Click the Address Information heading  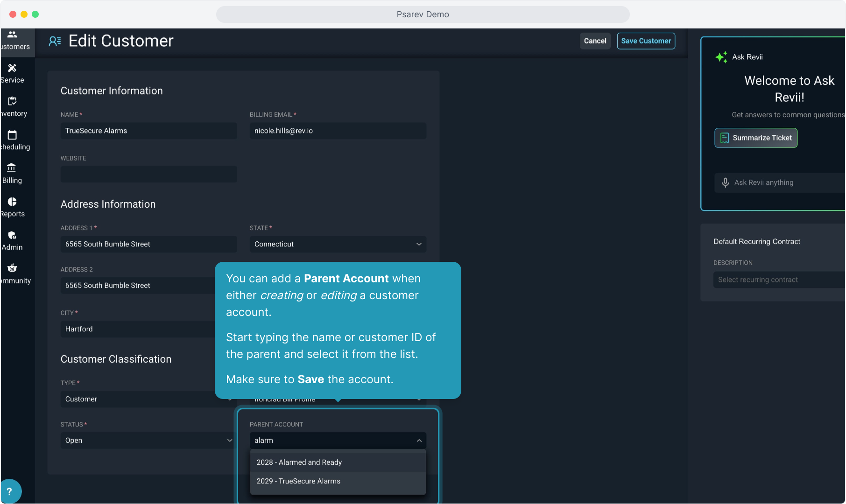(x=108, y=204)
